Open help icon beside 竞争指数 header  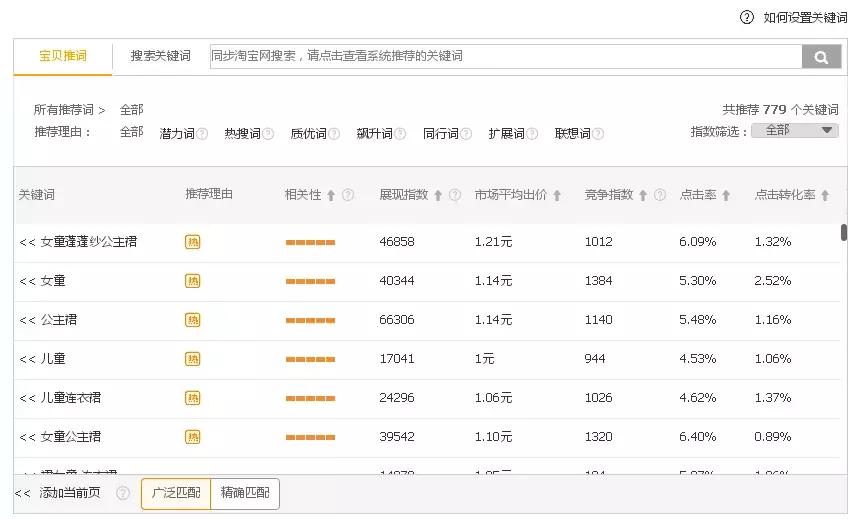point(660,195)
